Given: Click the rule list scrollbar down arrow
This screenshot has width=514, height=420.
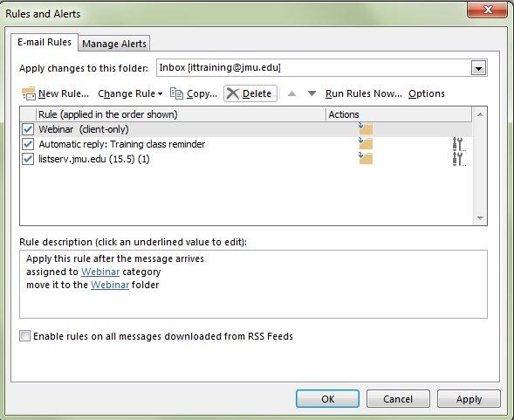Looking at the screenshot, I should (x=480, y=218).
